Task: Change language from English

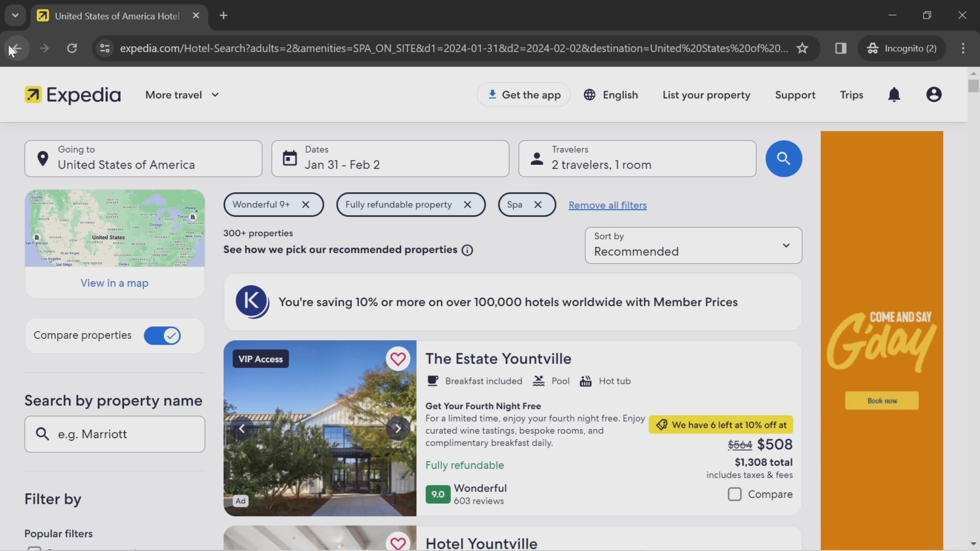Action: (611, 95)
